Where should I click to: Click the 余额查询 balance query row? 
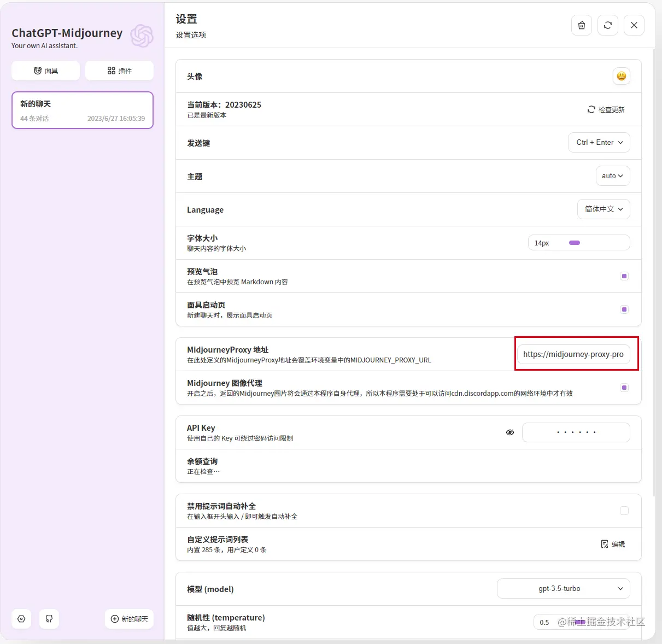408,466
